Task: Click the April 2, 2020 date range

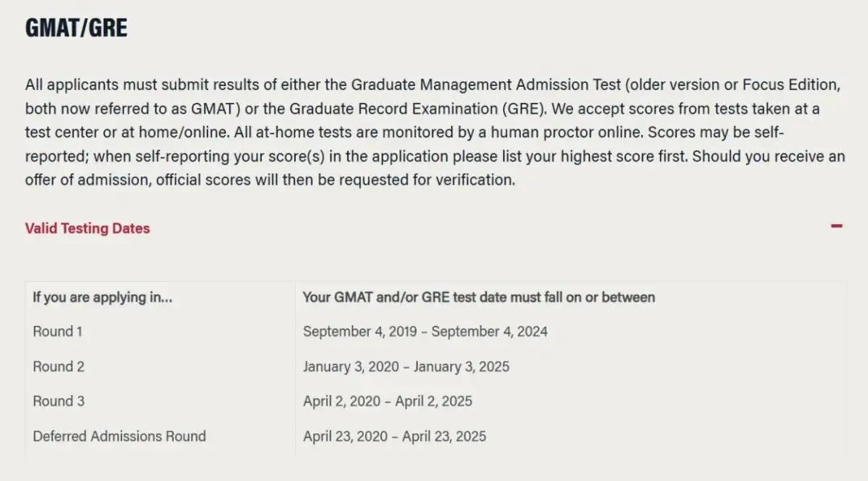Action: (x=387, y=401)
